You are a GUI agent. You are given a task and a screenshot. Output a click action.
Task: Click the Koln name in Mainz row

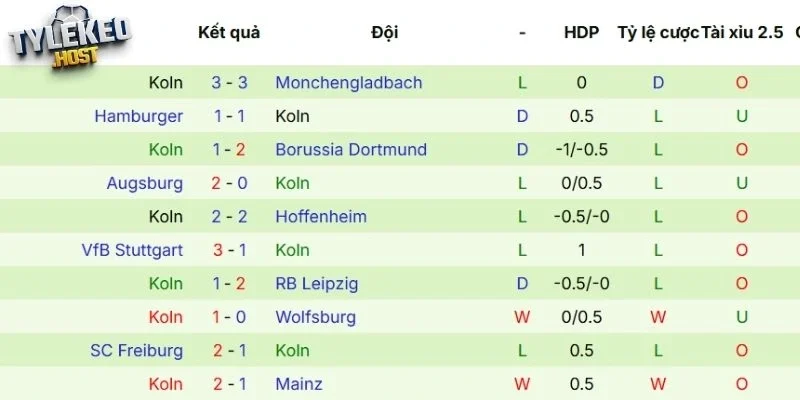click(166, 384)
